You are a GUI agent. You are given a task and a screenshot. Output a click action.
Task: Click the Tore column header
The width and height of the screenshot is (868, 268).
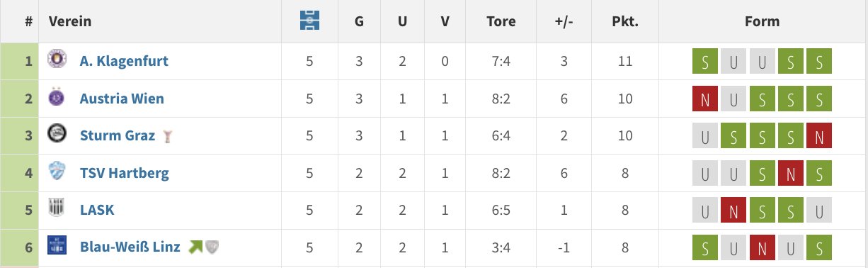[x=501, y=21]
